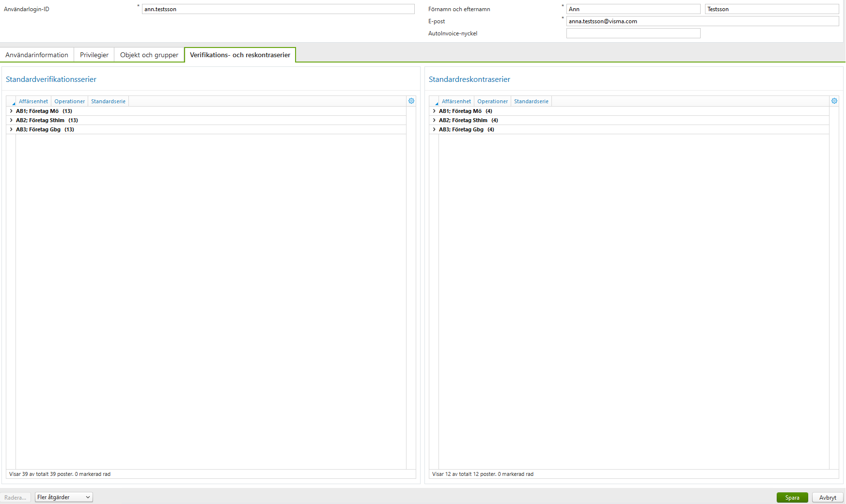Expand AB1; Företag Mö under Standardverifikationsserier
Image resolution: width=846 pixels, height=504 pixels.
(x=11, y=110)
